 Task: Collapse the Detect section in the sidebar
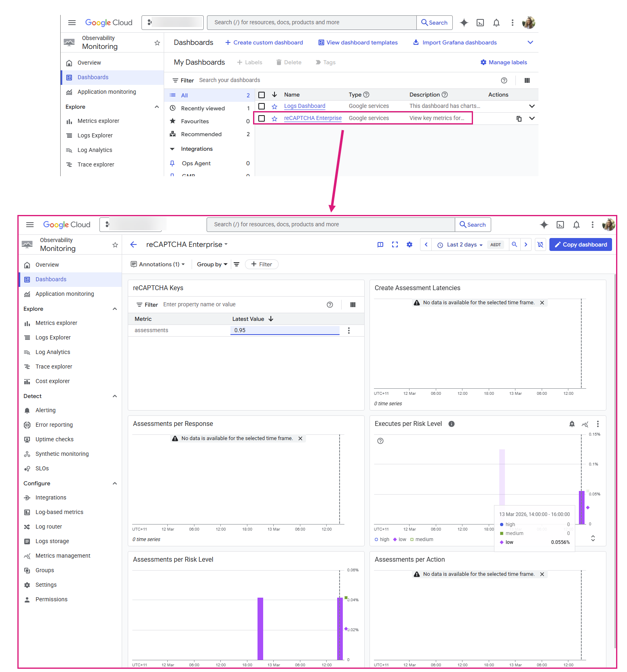[115, 396]
